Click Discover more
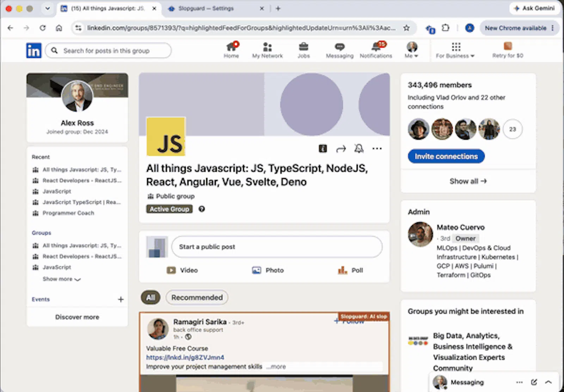The width and height of the screenshot is (564, 392). click(x=77, y=317)
